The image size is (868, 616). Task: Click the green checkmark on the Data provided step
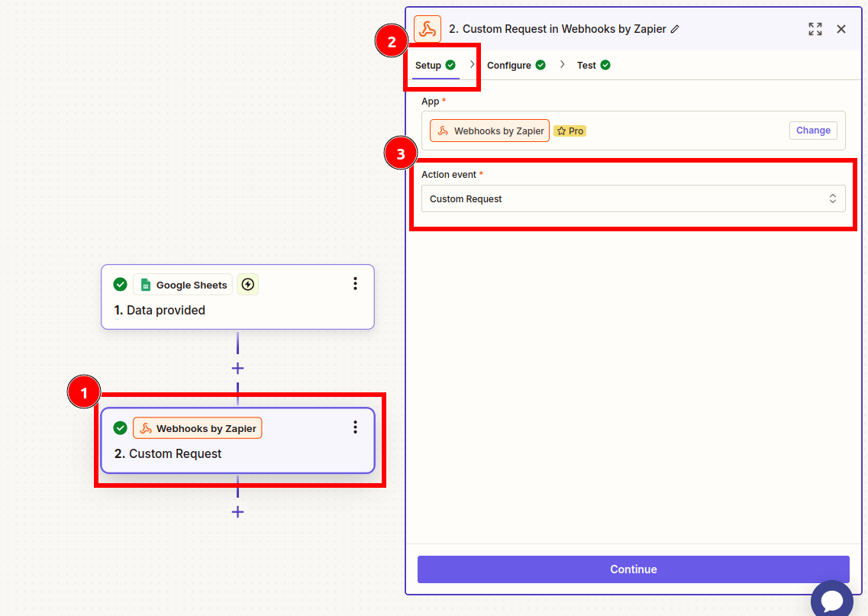pyautogui.click(x=120, y=284)
